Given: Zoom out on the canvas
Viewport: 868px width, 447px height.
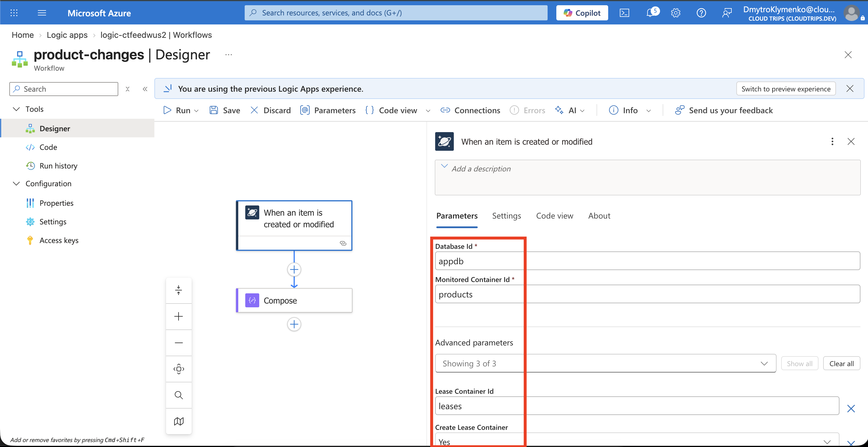Looking at the screenshot, I should click(x=179, y=343).
